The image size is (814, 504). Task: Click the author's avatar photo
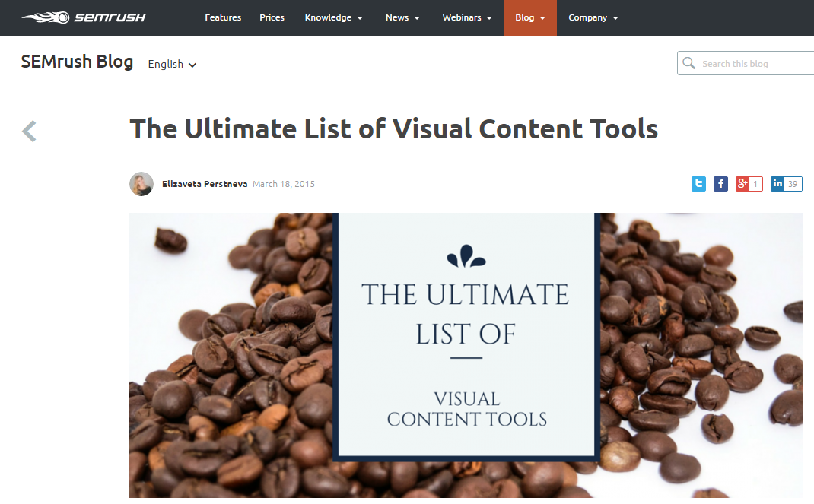141,183
